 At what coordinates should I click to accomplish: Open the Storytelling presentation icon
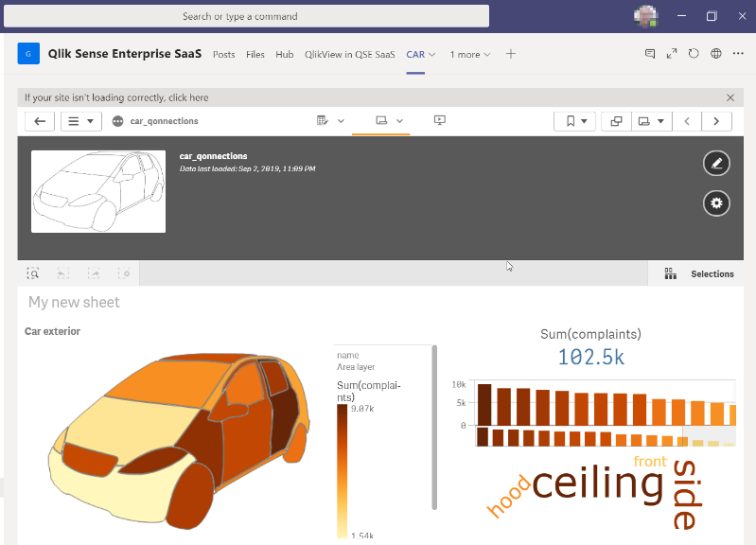click(x=440, y=120)
